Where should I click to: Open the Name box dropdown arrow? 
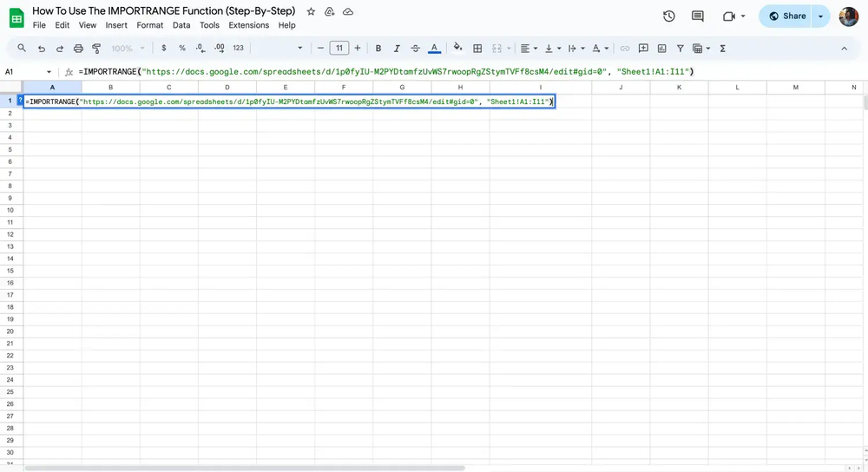pos(49,72)
